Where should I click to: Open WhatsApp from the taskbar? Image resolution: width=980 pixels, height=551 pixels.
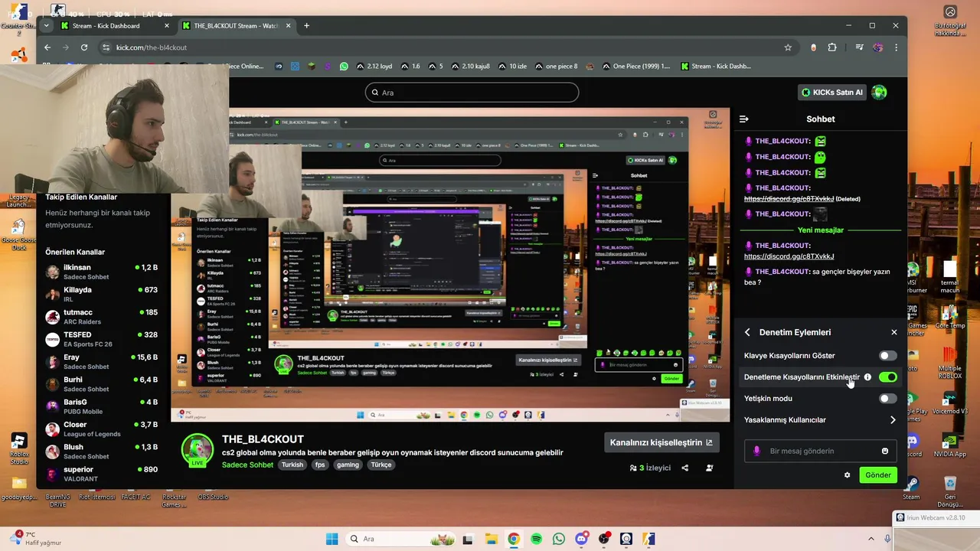[558, 539]
